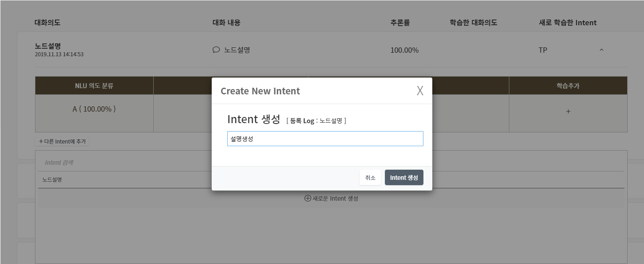Click the 새로 학습한 Intent header

(567, 23)
